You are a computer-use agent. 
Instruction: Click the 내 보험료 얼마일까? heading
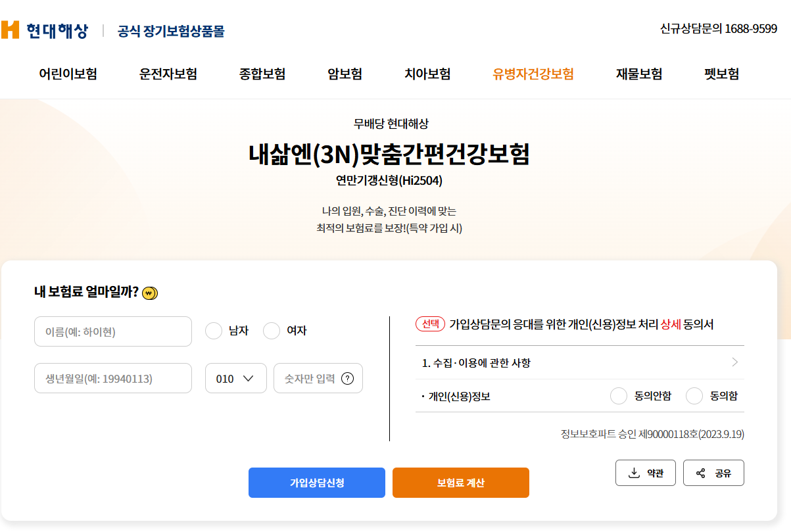pos(86,292)
